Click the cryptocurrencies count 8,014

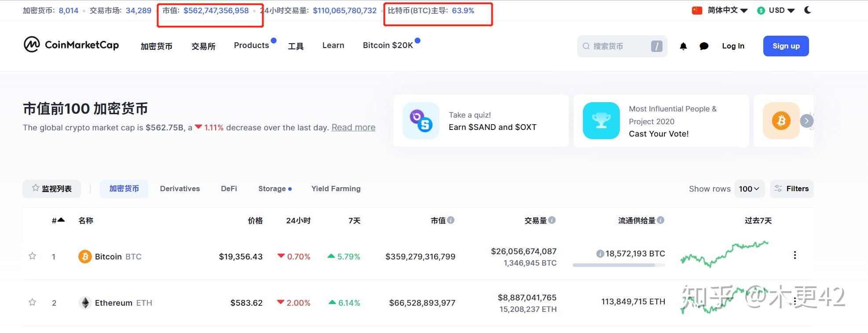tap(69, 11)
